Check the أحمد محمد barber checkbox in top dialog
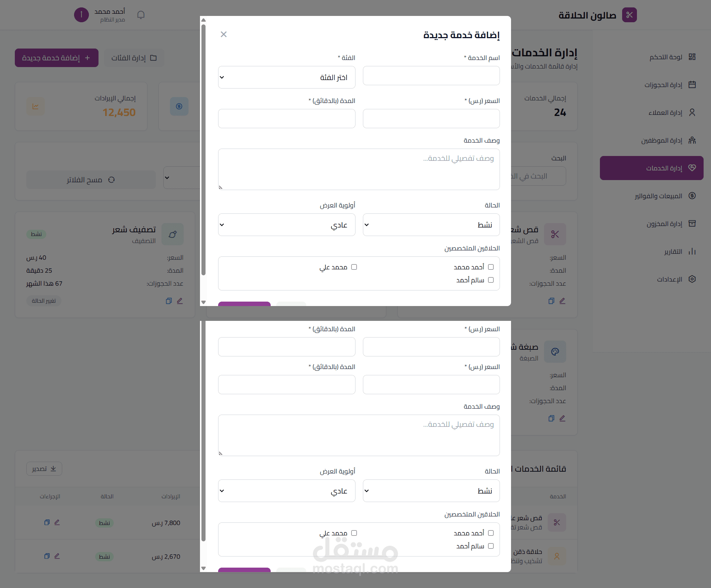The image size is (711, 588). pyautogui.click(x=491, y=267)
